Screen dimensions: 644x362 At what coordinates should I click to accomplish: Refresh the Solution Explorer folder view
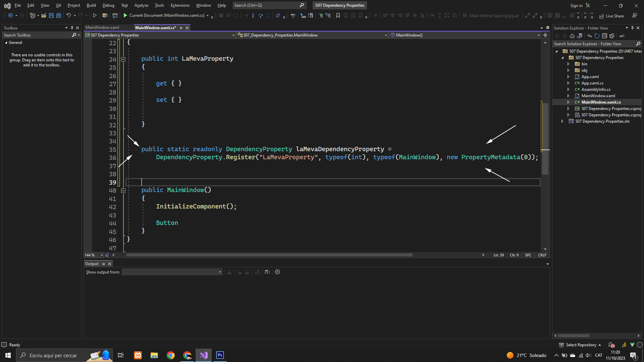click(x=597, y=36)
